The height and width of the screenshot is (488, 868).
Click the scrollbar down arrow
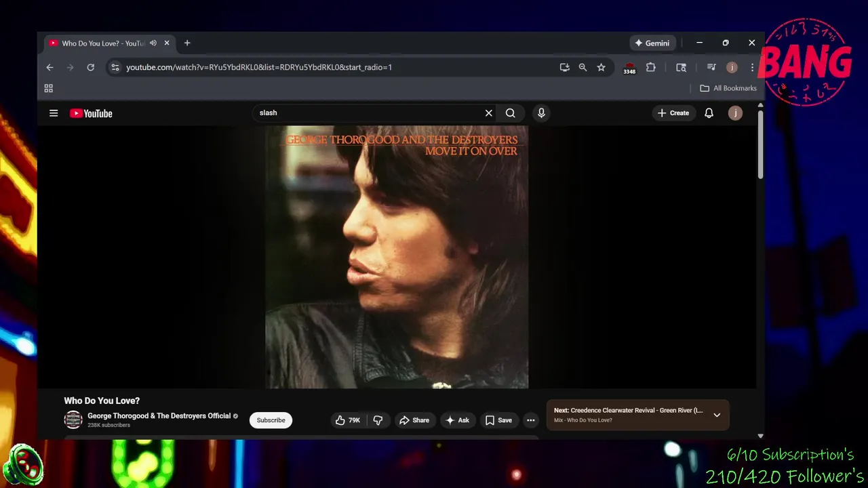click(x=760, y=436)
